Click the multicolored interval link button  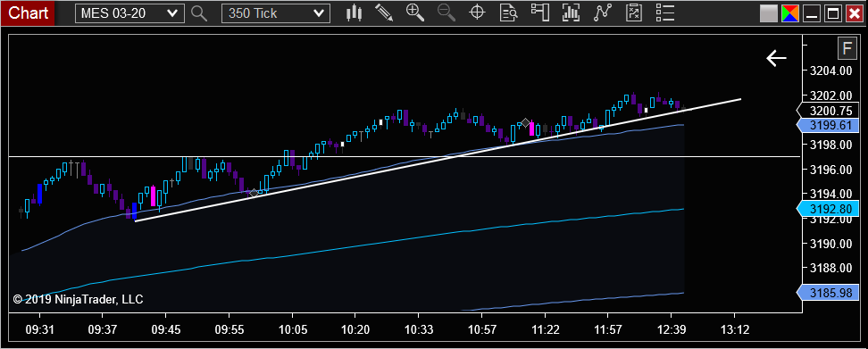[790, 13]
